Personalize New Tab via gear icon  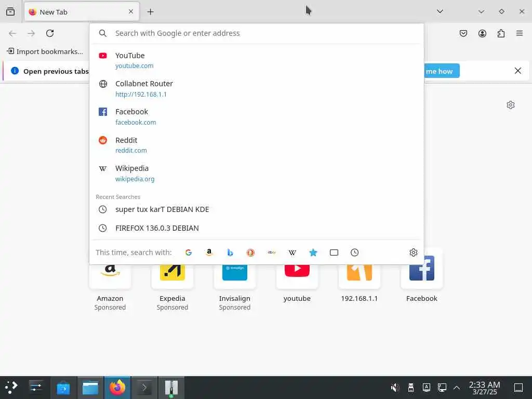tap(511, 105)
